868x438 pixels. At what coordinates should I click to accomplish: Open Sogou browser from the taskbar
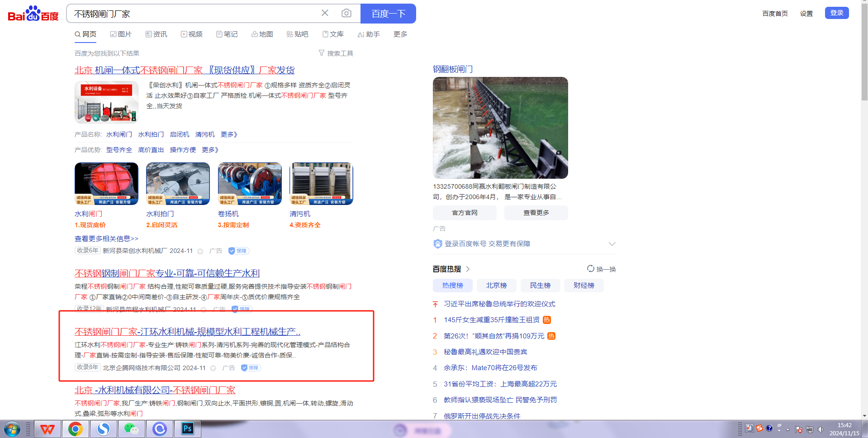click(104, 429)
